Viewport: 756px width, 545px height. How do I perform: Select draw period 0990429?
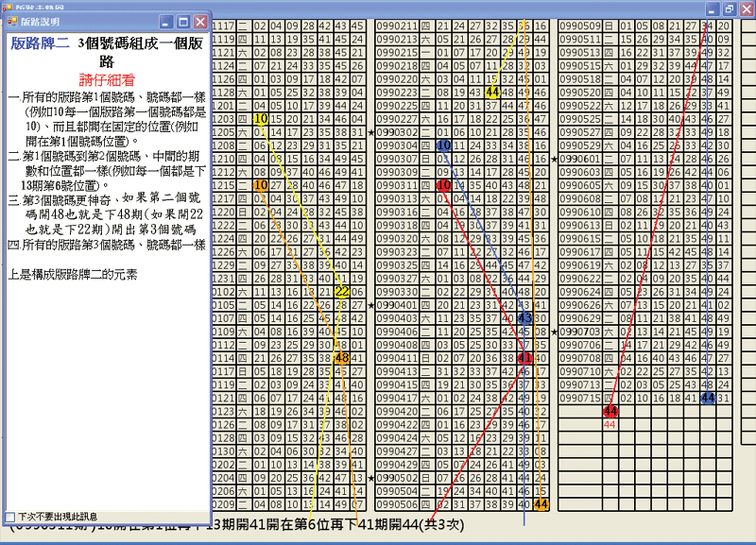pyautogui.click(x=397, y=465)
